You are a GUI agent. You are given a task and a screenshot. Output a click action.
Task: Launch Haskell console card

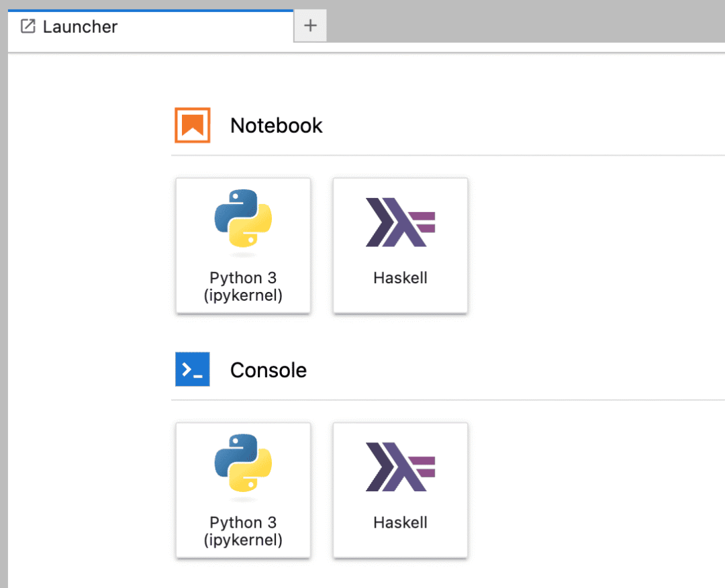tap(400, 490)
